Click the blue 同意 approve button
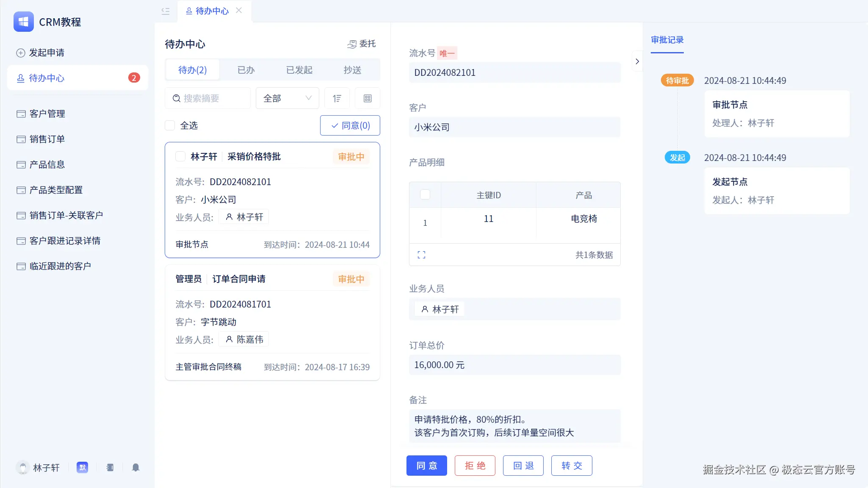868x488 pixels. pos(426,466)
